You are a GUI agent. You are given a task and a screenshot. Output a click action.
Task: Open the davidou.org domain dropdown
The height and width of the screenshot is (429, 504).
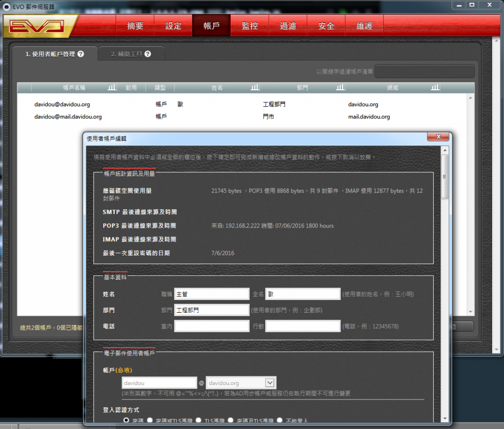(269, 383)
